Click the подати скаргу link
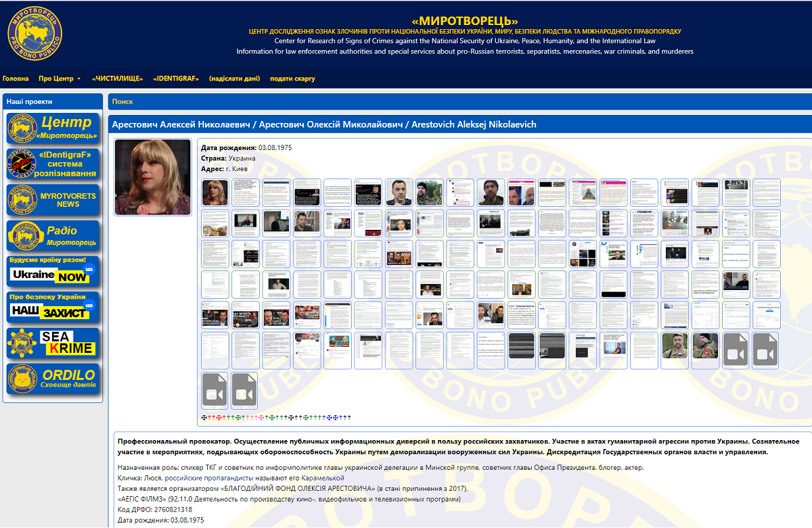Image resolution: width=812 pixels, height=528 pixels. coord(292,78)
